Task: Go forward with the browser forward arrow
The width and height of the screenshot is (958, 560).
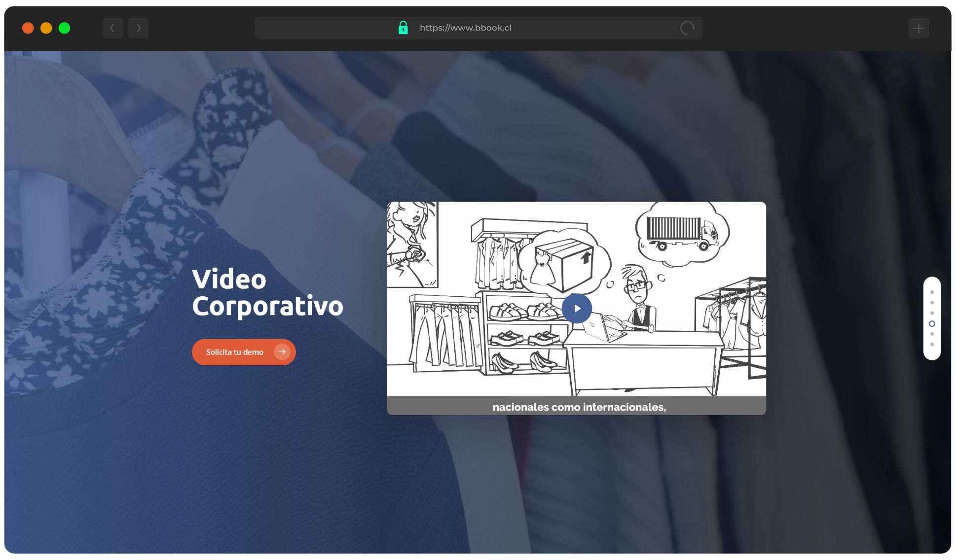Action: (138, 28)
